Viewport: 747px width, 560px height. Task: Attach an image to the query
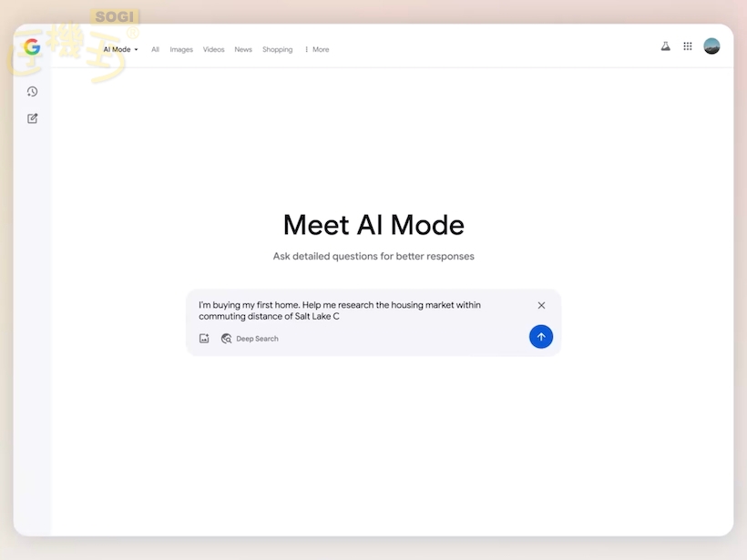204,337
